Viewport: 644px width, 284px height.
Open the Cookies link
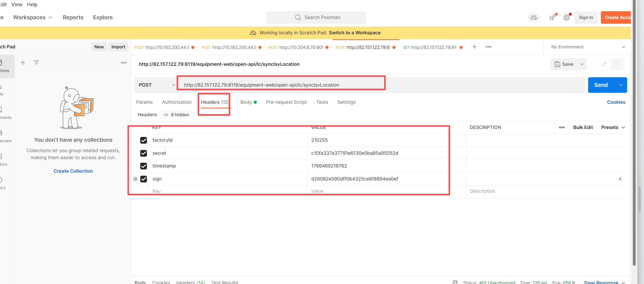[616, 102]
